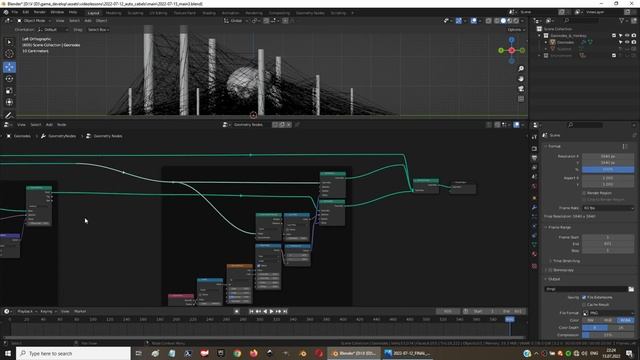Open the viewport Options dropdown
640x360 pixels.
pos(516,30)
